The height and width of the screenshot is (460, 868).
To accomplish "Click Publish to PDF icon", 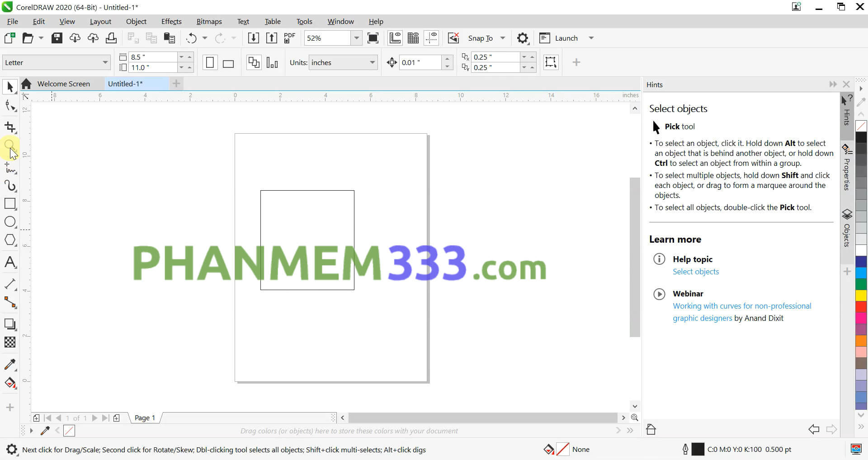I will tap(289, 38).
